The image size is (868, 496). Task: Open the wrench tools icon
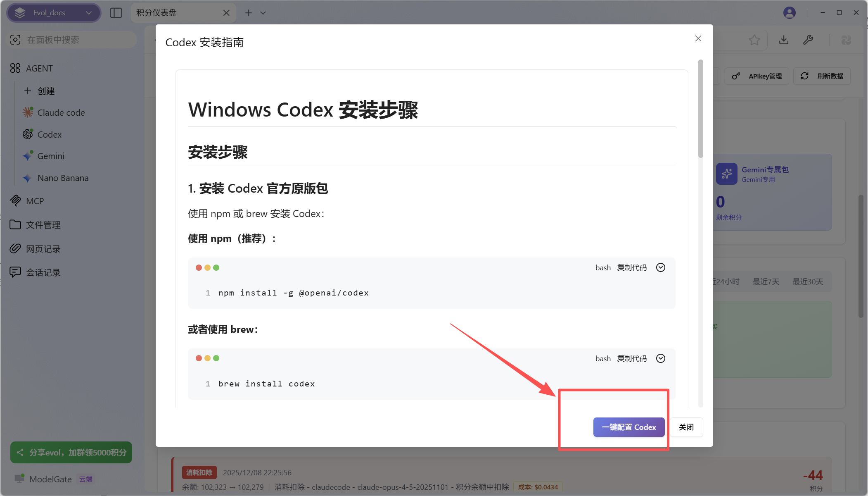(808, 40)
